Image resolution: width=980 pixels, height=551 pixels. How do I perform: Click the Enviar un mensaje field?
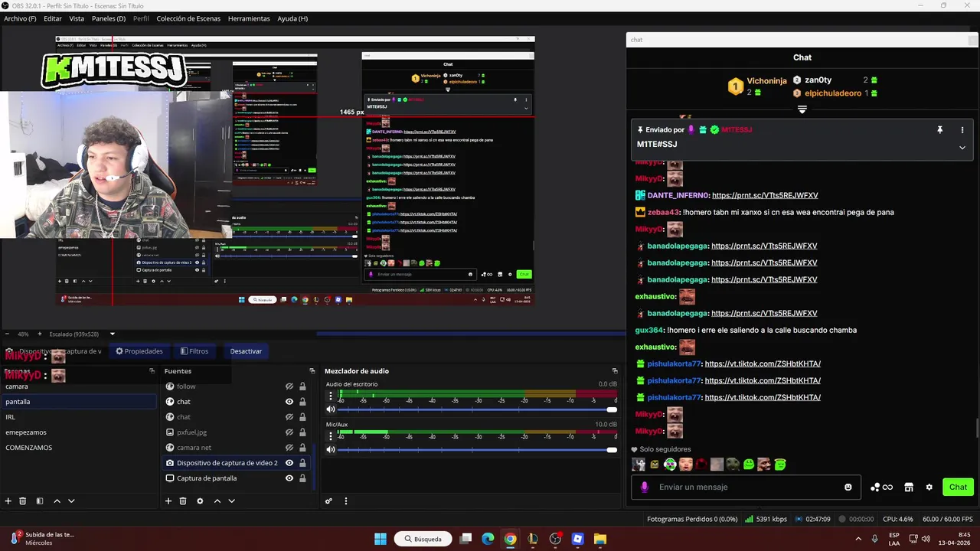click(x=744, y=487)
